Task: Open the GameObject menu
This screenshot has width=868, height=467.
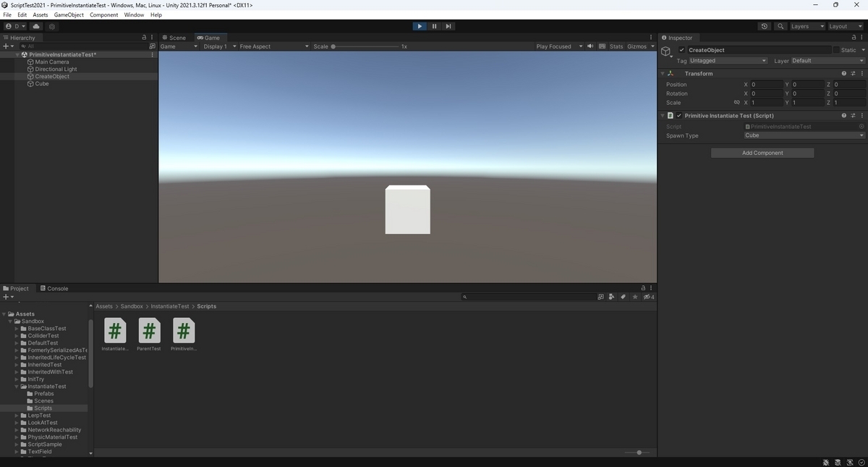Action: coord(69,14)
